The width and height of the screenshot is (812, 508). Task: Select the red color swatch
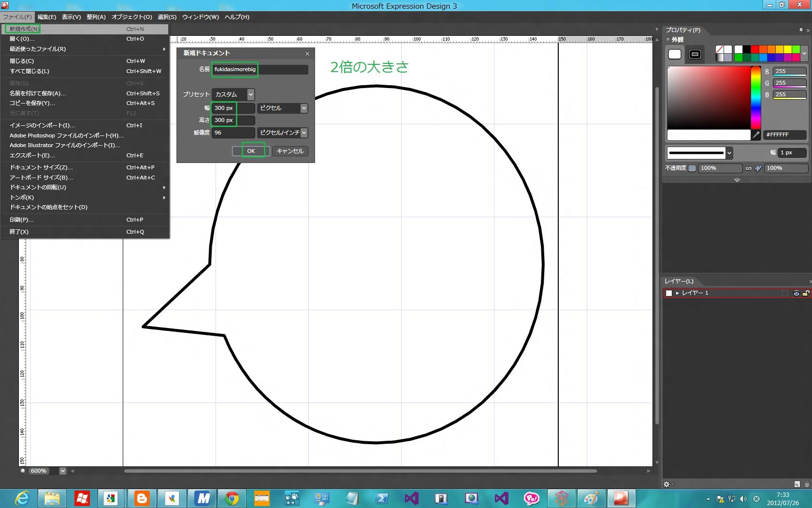click(754, 49)
